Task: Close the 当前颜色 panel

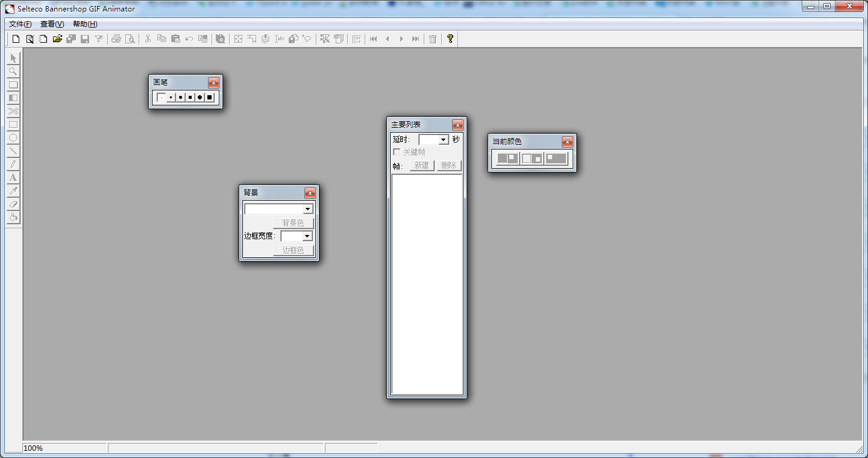Action: pos(567,142)
